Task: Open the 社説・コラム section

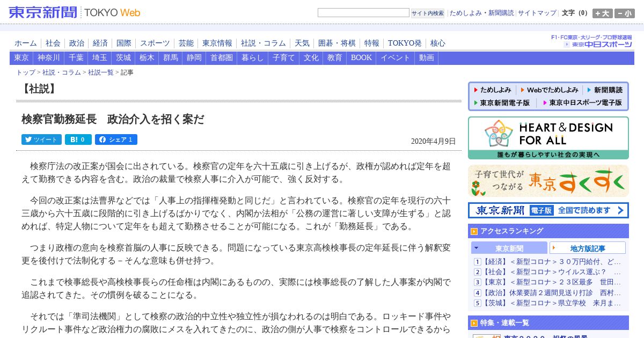Action: [264, 43]
